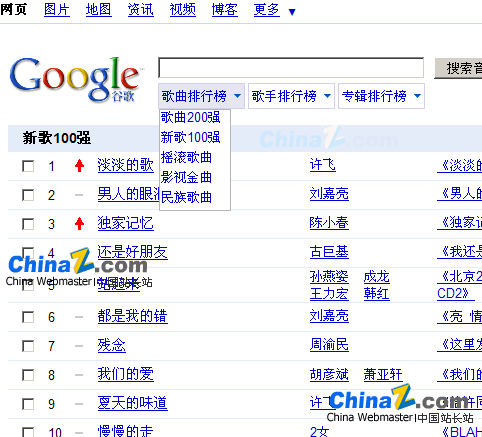This screenshot has width=482, height=437.
Task: Open song link 都是我的错
Action: tap(132, 316)
